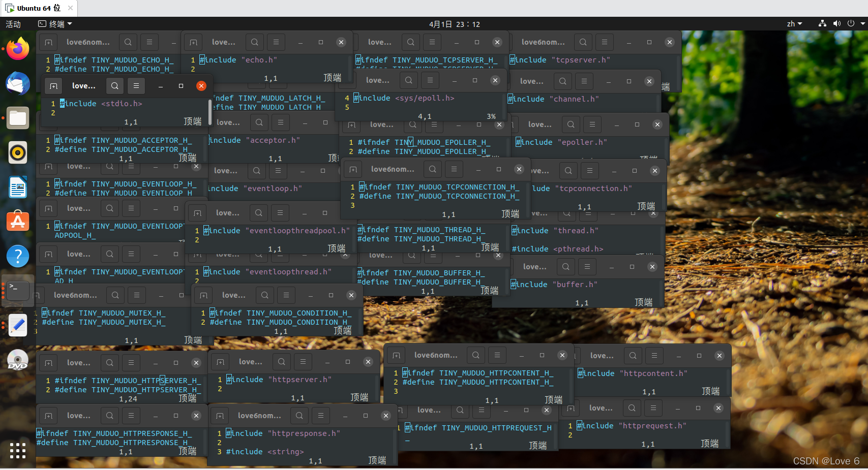Close the stdio.h terminal with red button

(x=201, y=86)
